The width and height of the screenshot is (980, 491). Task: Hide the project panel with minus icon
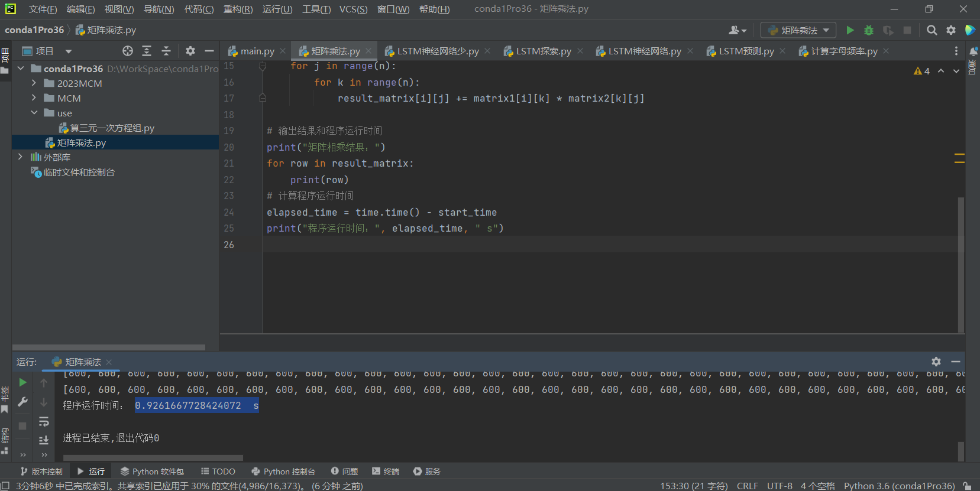[x=209, y=51]
